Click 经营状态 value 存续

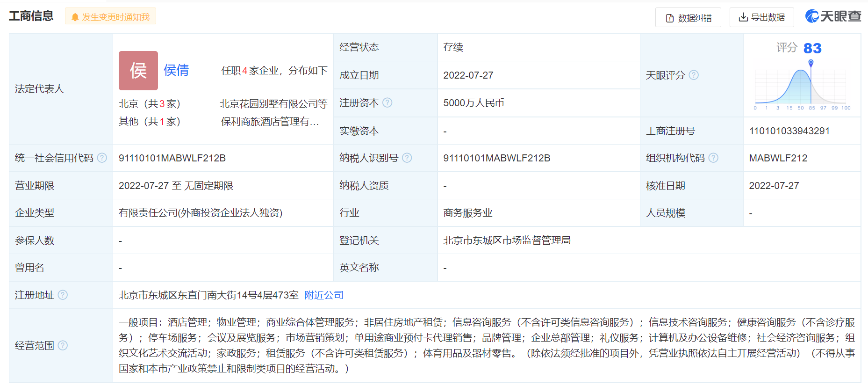[x=453, y=47]
